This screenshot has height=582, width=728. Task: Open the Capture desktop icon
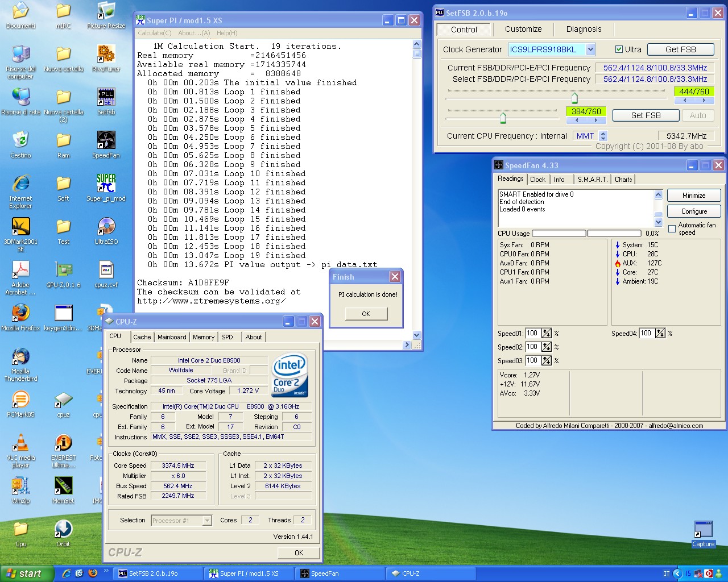[704, 534]
